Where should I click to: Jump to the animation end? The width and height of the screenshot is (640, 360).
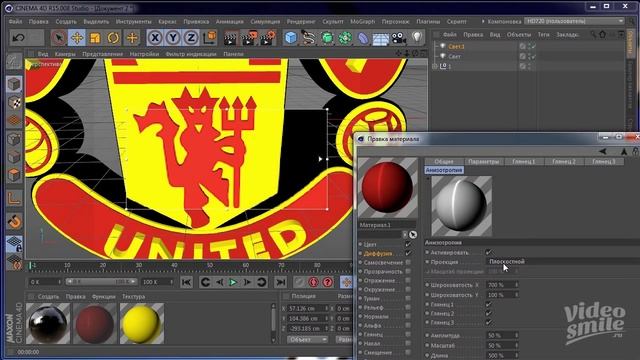[280, 282]
